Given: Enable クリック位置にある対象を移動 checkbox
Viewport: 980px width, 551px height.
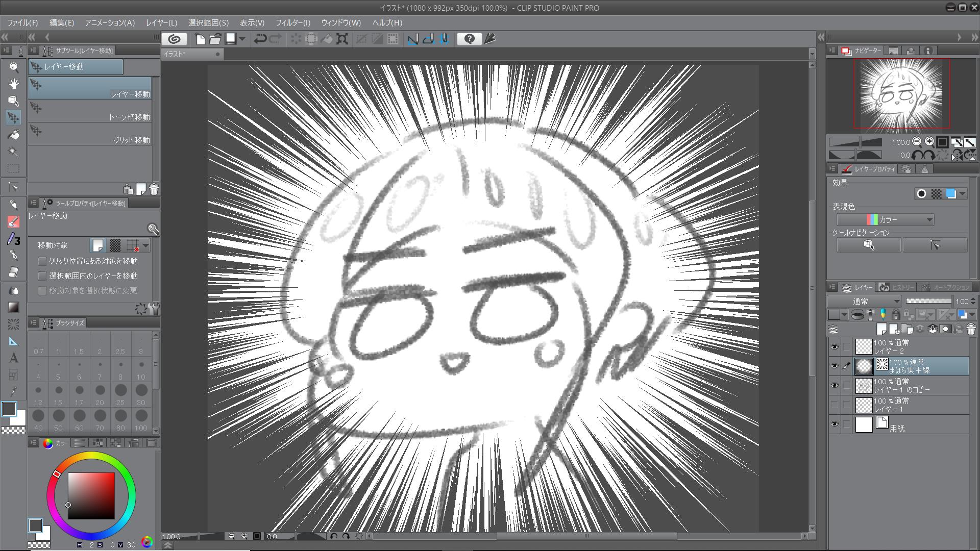Looking at the screenshot, I should coord(42,261).
